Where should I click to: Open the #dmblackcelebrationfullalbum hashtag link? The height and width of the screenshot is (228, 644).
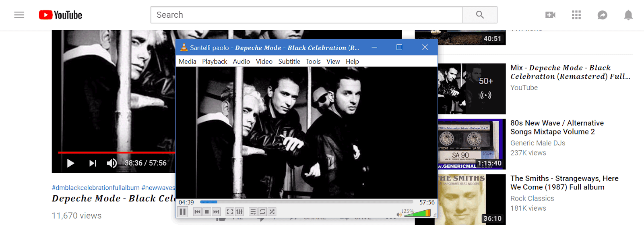tap(96, 188)
